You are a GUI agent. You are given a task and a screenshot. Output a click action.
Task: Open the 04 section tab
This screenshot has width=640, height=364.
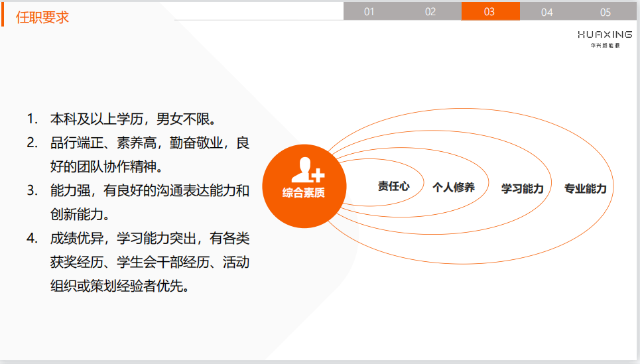pyautogui.click(x=546, y=12)
